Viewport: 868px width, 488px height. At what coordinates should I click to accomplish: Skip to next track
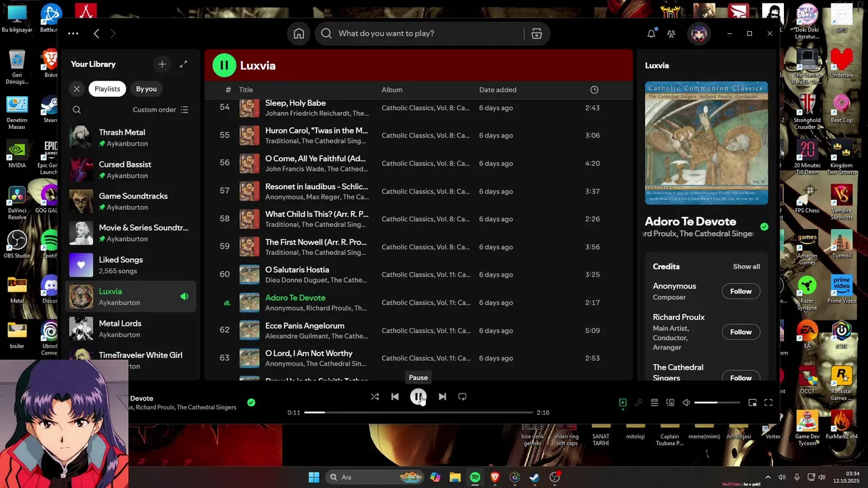click(442, 396)
